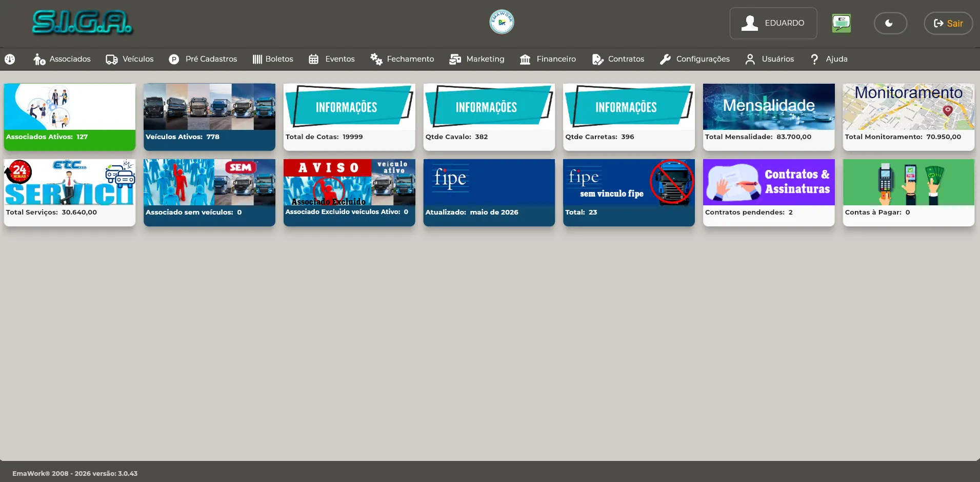
Task: Toggle dark mode with the moon button
Action: point(890,23)
